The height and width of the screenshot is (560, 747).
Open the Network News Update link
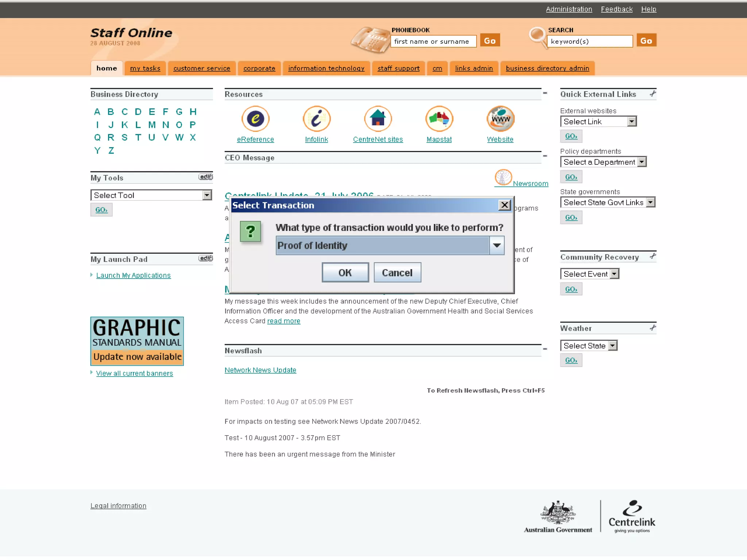pos(260,370)
